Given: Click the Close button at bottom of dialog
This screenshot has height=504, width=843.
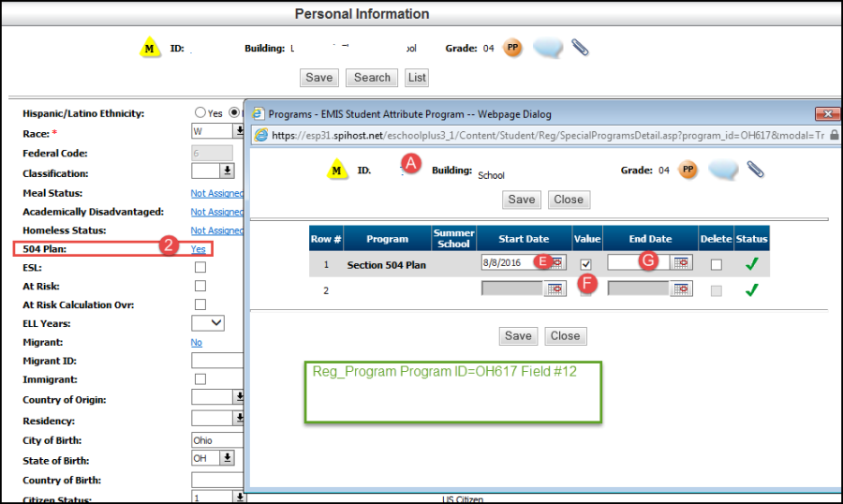Looking at the screenshot, I should [565, 336].
